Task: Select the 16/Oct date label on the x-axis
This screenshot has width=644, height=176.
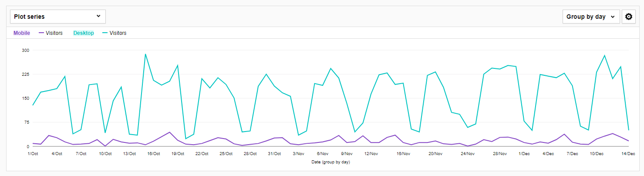Action: click(x=154, y=154)
